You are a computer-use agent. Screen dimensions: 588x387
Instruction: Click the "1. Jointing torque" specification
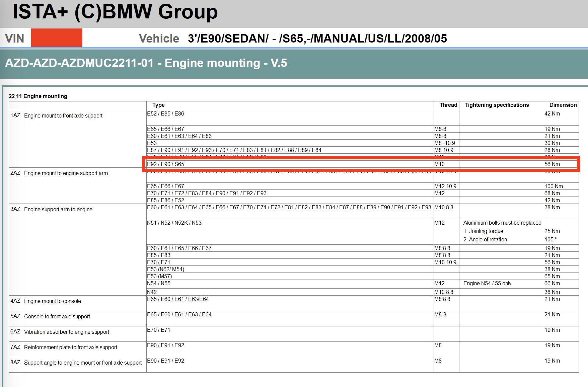point(483,231)
